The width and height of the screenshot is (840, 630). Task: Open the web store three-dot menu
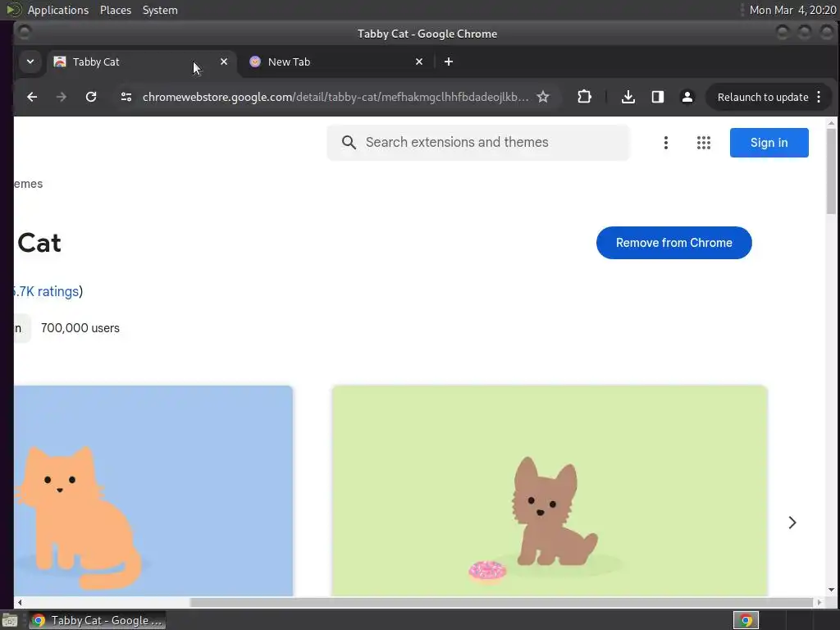point(666,143)
